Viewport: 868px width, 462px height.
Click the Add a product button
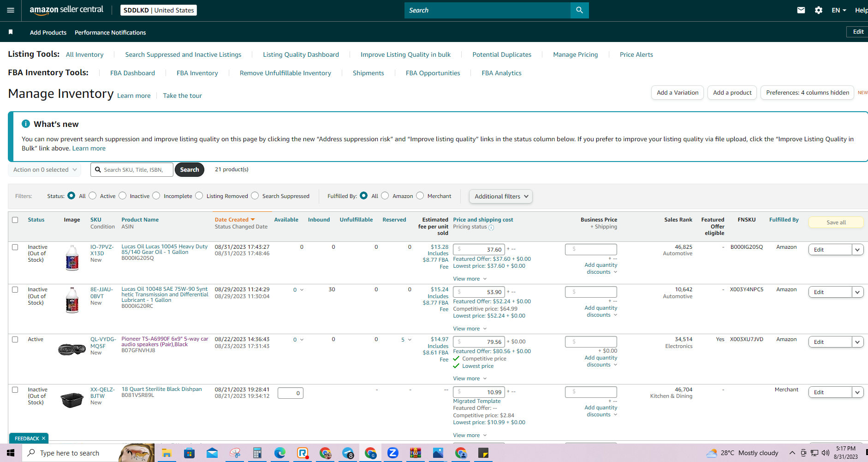732,93
